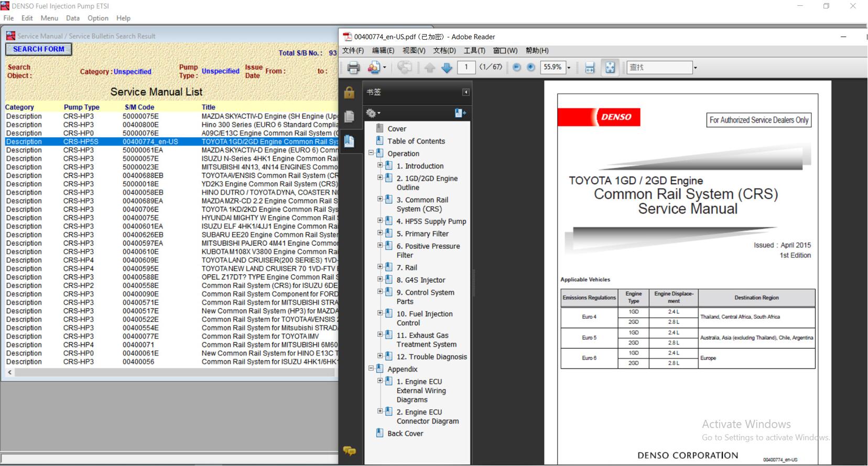
Task: Click the bookmarks panel icon in sidebar
Action: click(349, 141)
